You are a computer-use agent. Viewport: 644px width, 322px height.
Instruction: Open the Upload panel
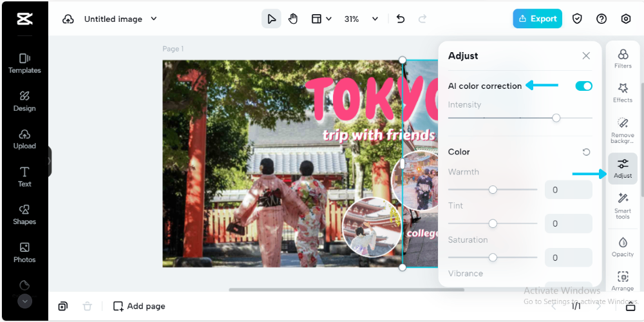click(24, 139)
